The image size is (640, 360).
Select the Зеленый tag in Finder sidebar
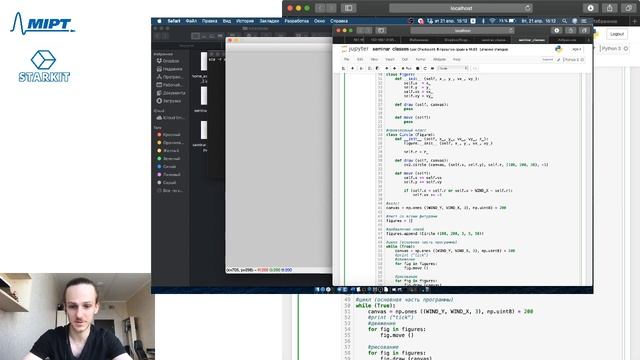(169, 158)
